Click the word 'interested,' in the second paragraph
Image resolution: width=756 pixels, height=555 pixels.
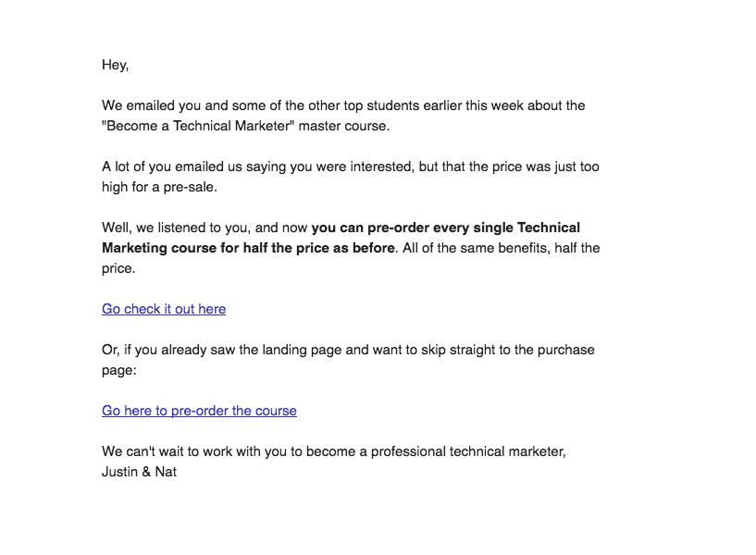382,166
